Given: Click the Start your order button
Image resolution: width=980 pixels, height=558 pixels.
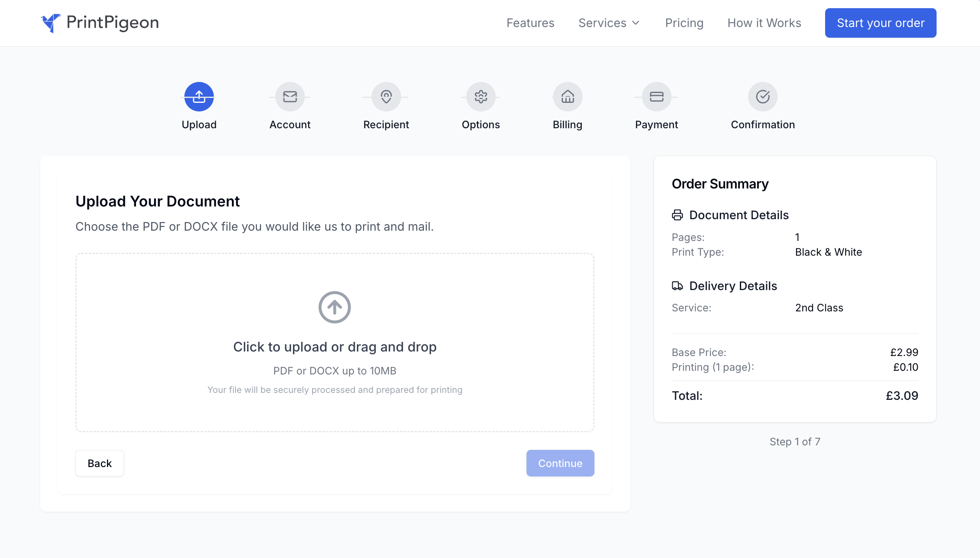Looking at the screenshot, I should pos(880,23).
